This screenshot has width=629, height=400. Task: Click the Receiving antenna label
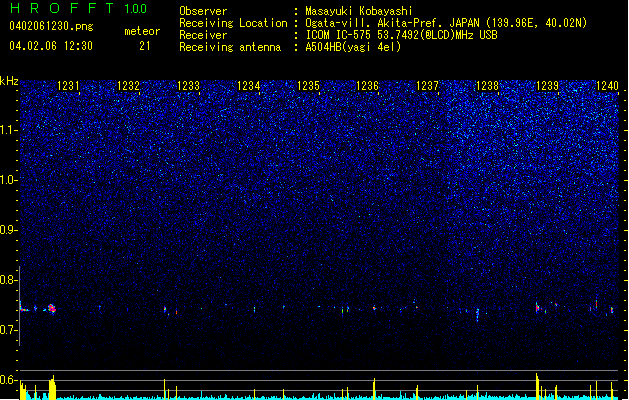tap(230, 47)
